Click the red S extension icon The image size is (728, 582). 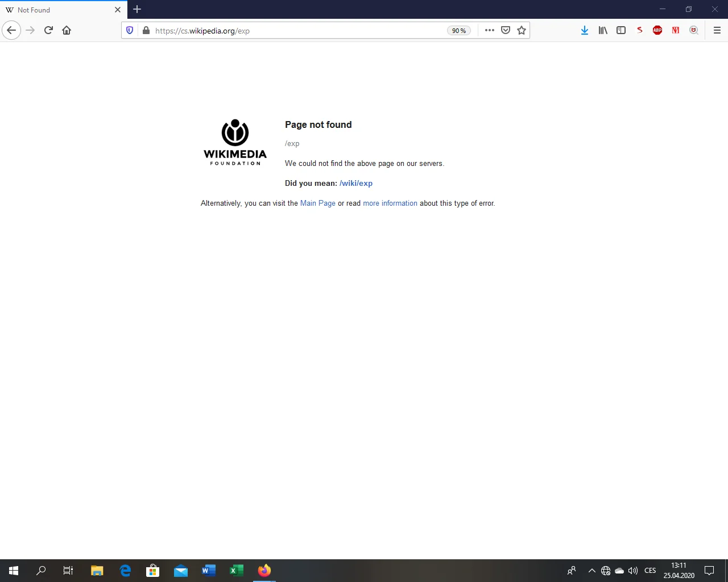click(x=639, y=30)
